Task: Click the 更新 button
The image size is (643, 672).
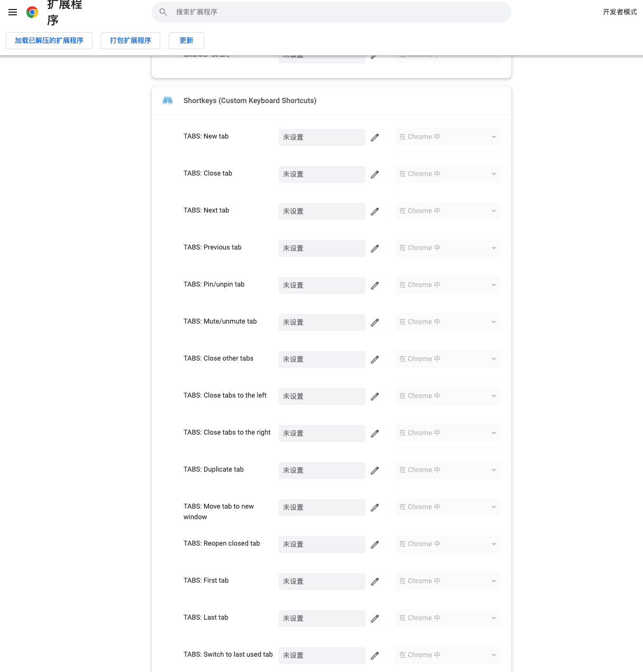Action: click(186, 41)
